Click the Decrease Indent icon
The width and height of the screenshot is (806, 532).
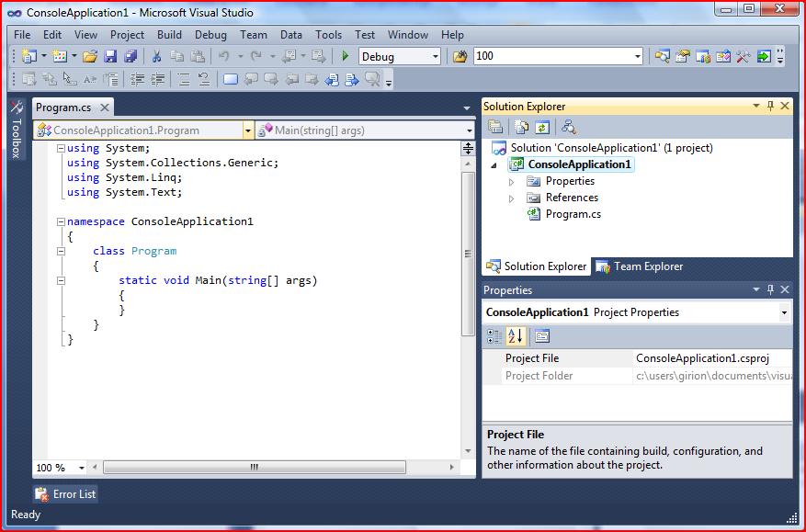pos(137,79)
